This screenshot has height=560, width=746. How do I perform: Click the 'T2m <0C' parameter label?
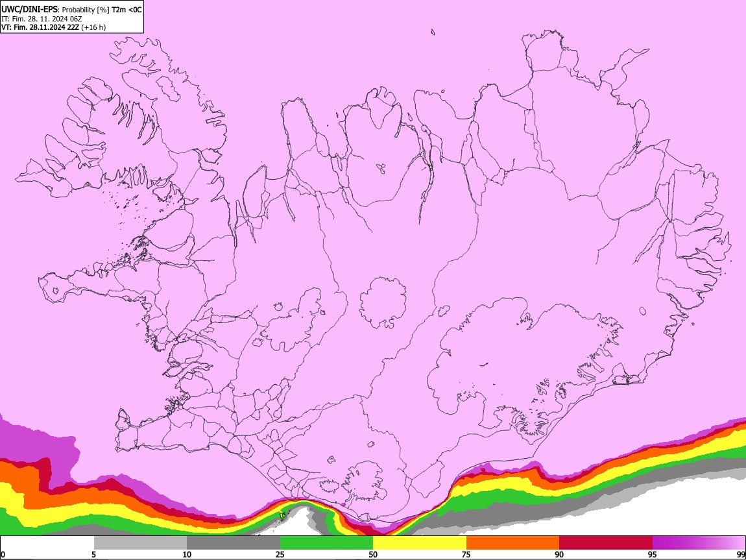click(126, 10)
